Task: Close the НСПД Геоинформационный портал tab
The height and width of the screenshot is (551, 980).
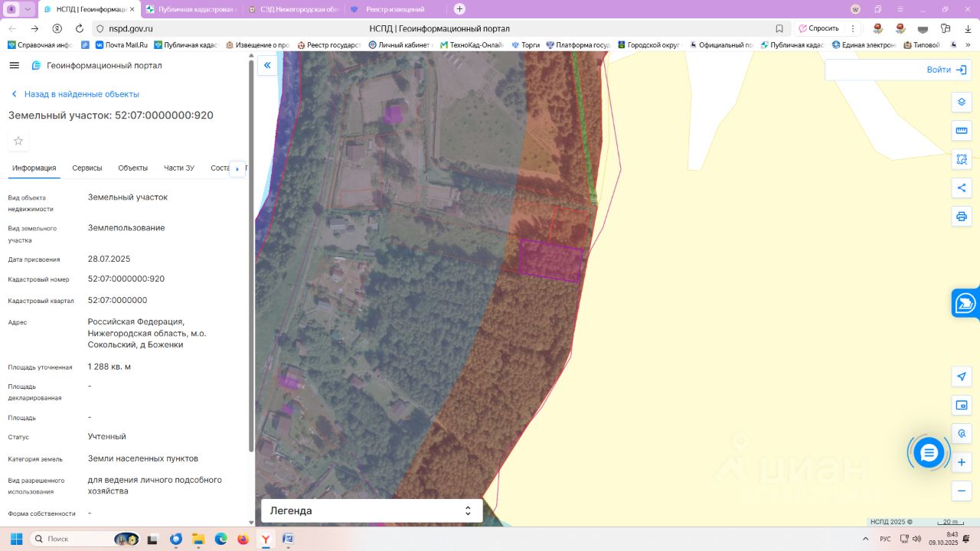Action: click(133, 9)
